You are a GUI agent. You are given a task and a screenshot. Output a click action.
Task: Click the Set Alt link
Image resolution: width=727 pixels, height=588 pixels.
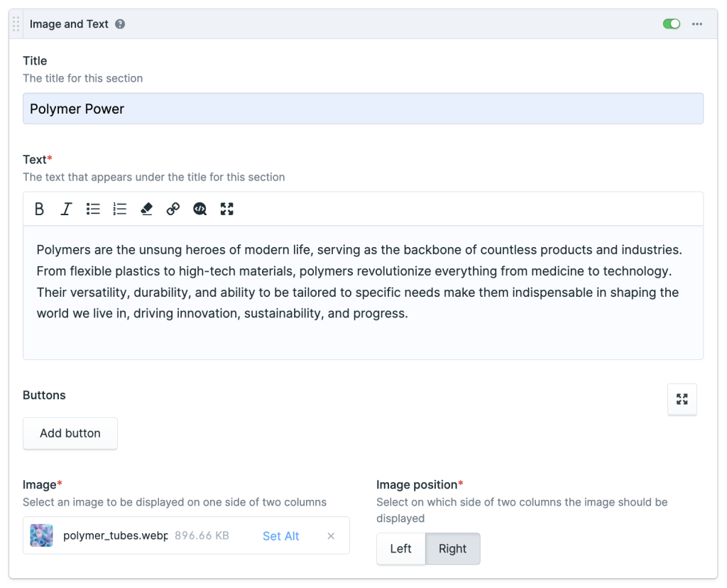280,536
